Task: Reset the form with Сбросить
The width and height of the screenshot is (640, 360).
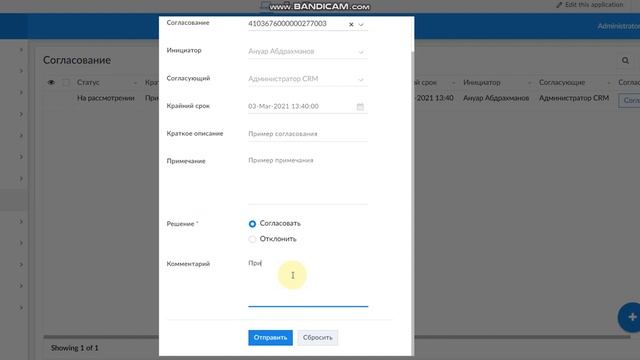Action: tap(318, 338)
